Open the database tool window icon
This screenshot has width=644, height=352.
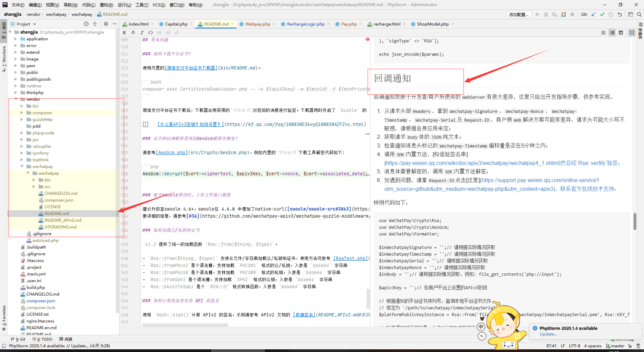[x=641, y=25]
